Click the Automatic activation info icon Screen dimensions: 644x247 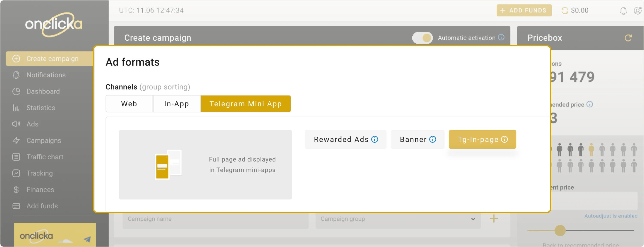click(501, 37)
